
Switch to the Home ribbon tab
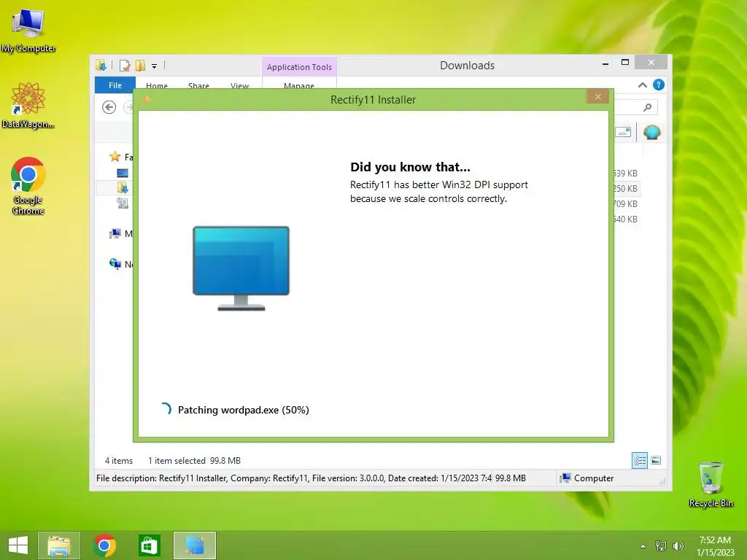tap(157, 86)
